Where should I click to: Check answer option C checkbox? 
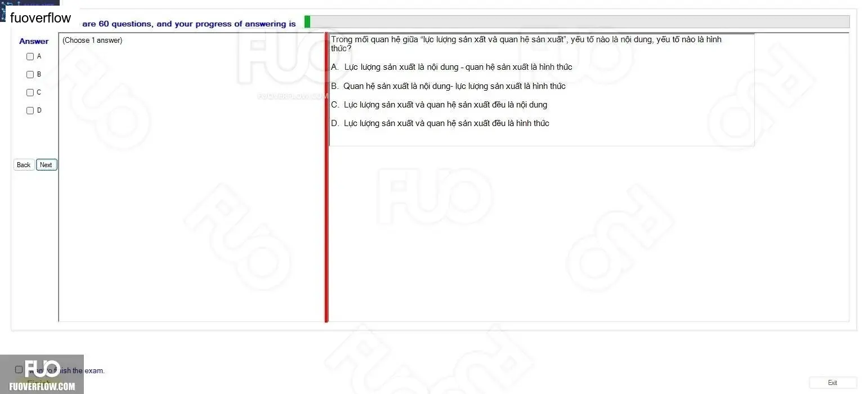(x=30, y=92)
